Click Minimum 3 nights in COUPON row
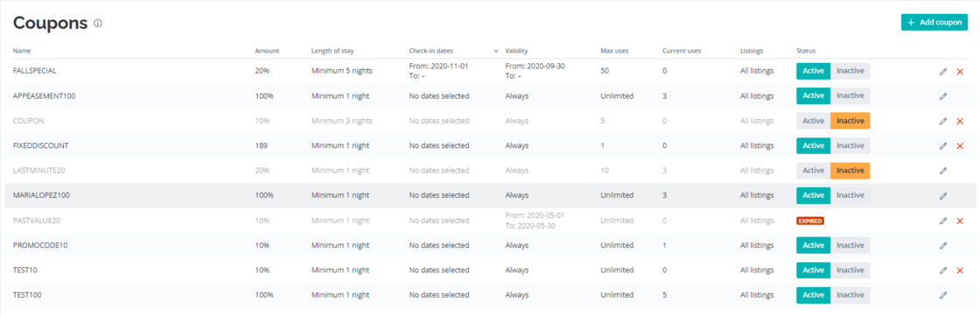The image size is (980, 317). click(342, 121)
